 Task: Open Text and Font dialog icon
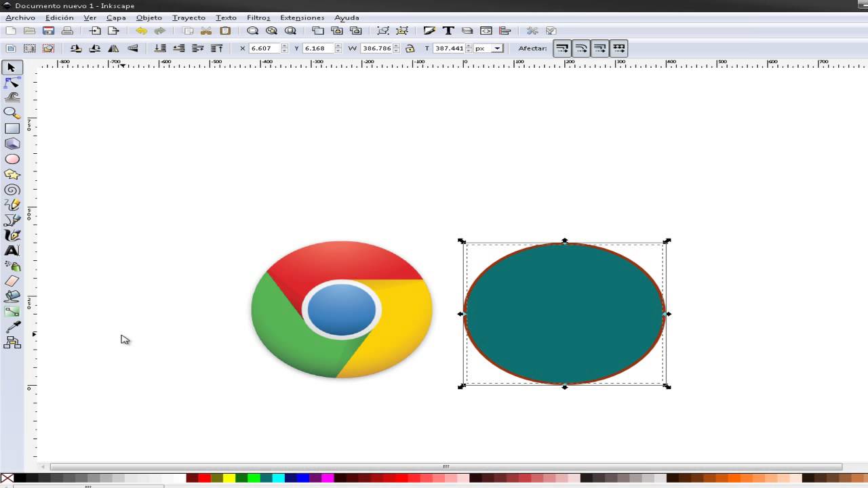(448, 30)
